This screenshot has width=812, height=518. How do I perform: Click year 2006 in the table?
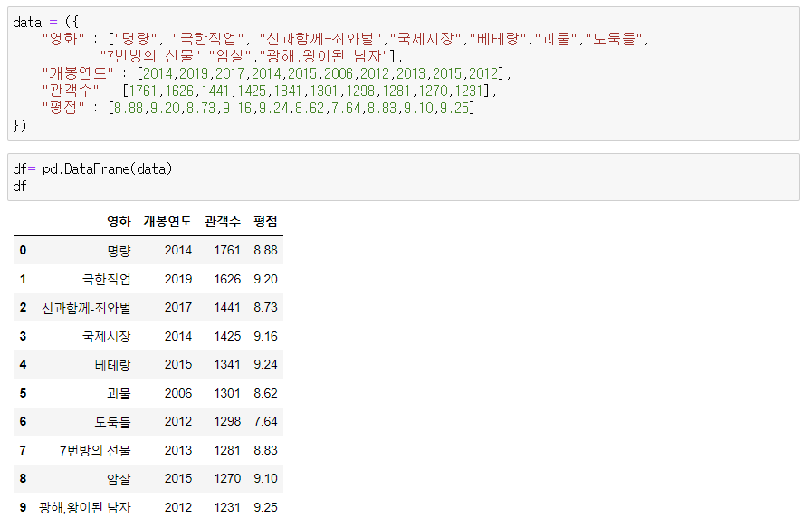(178, 393)
